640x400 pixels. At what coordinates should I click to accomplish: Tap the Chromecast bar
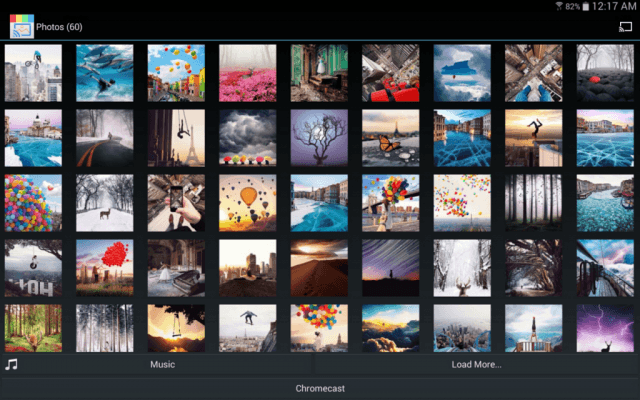(x=320, y=388)
